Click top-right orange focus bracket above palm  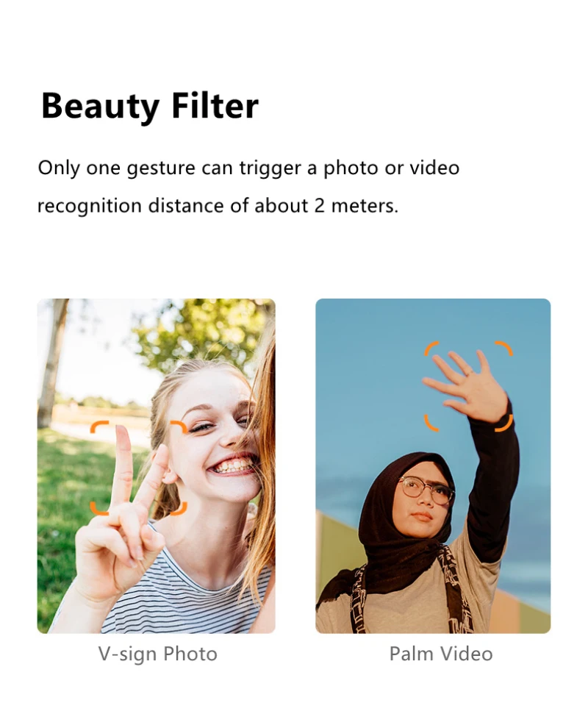point(503,349)
